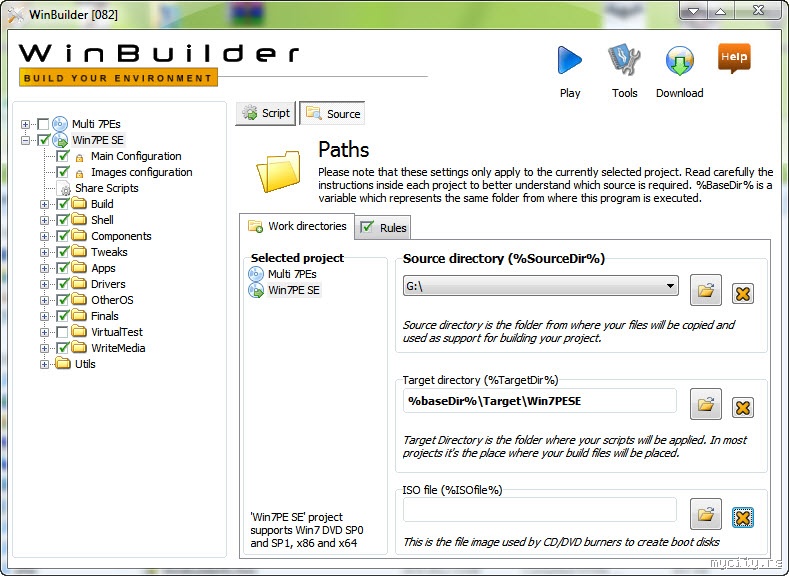Click Win7PE SE disc icon in Selected project
Viewport: 789px width, 576px height.
point(256,290)
